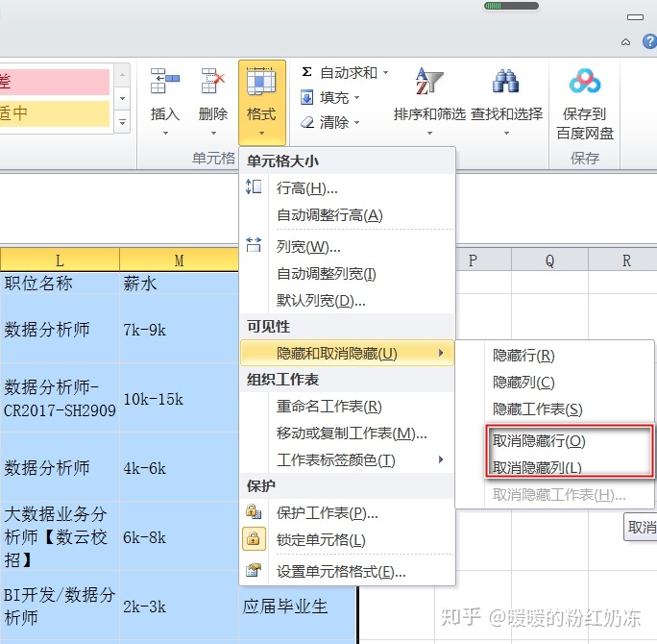
Task: Expand the AutoSum dropdown arrow
Action: pos(385,72)
